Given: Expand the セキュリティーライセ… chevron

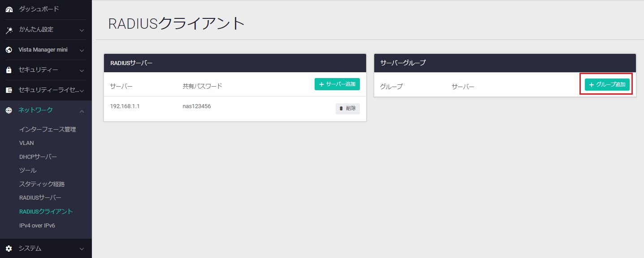Looking at the screenshot, I should (x=82, y=91).
